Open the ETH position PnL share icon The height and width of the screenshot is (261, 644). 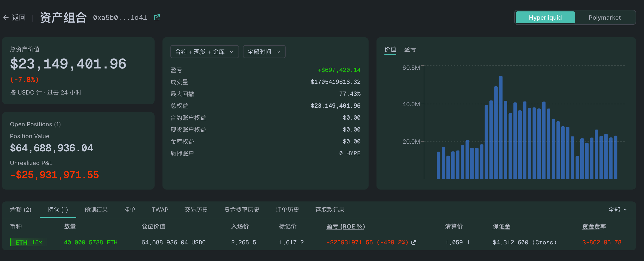(x=414, y=242)
